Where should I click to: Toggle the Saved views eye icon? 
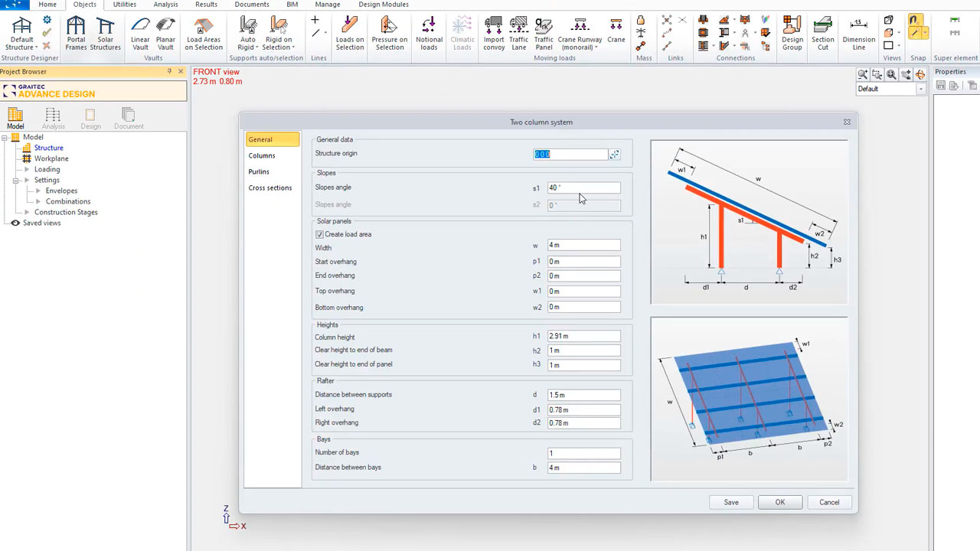(x=15, y=223)
